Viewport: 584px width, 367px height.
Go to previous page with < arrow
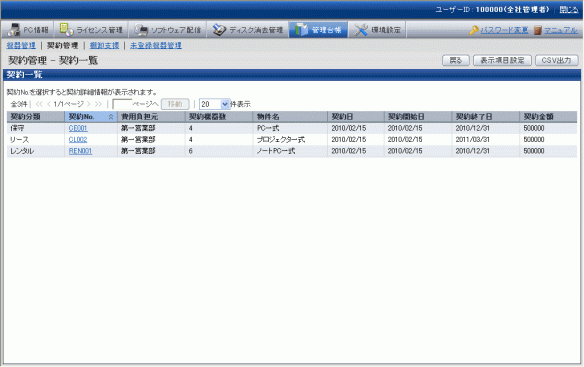49,104
